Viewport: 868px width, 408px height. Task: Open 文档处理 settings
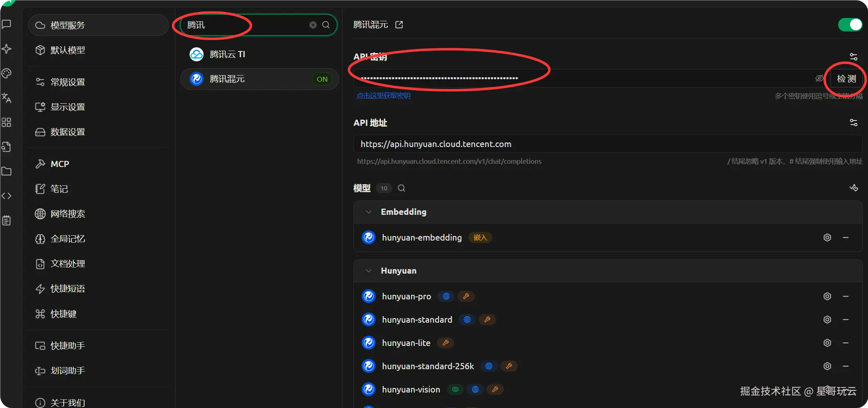tap(98, 264)
